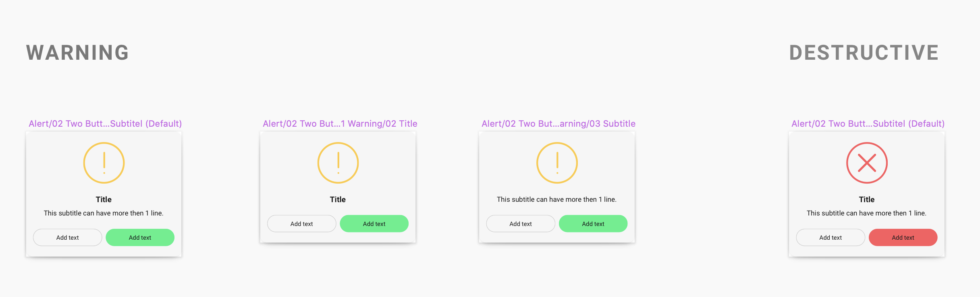Click the green 'Add text' button in the '03 Subtitle' alert
This screenshot has height=297, width=980.
click(x=593, y=223)
